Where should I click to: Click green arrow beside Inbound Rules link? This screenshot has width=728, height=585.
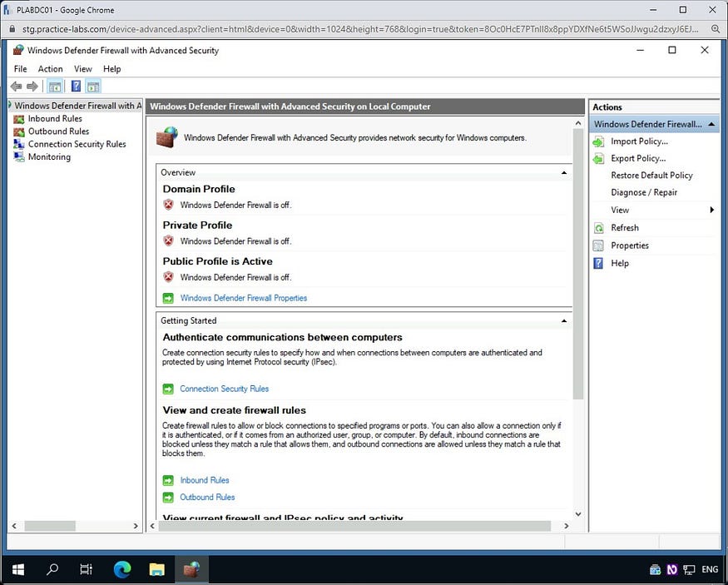[x=168, y=480]
